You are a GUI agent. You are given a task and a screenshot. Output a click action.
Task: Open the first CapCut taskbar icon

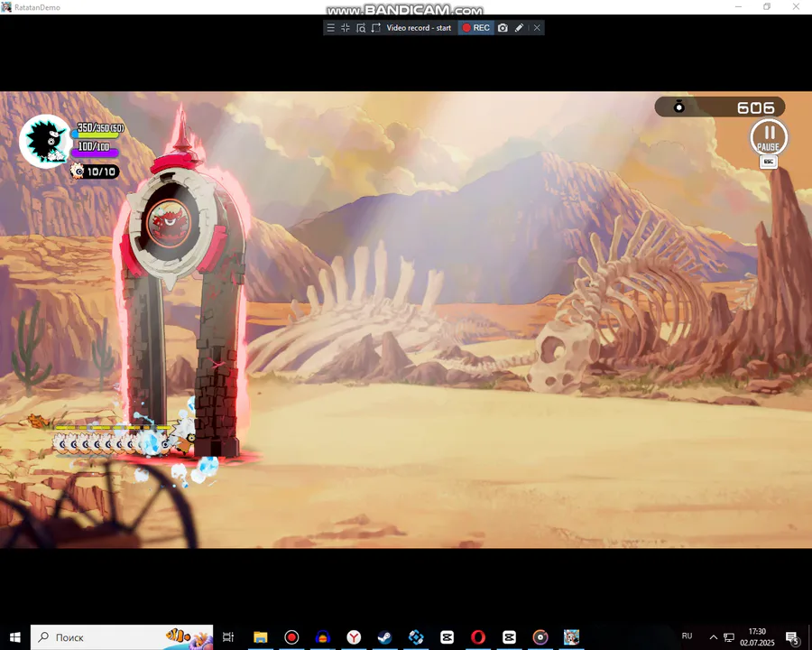(x=447, y=637)
